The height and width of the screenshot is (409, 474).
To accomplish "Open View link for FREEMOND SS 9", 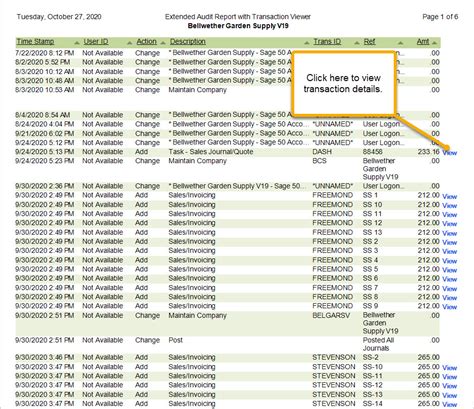I will click(x=449, y=307).
